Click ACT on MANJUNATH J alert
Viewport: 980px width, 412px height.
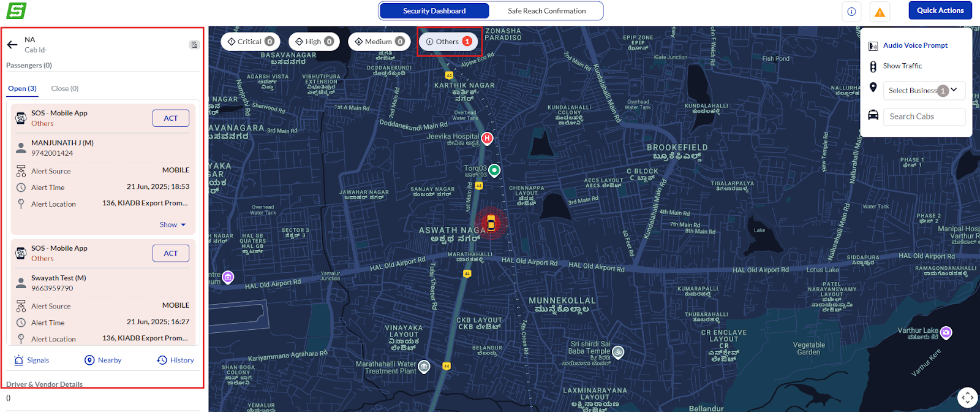tap(171, 118)
